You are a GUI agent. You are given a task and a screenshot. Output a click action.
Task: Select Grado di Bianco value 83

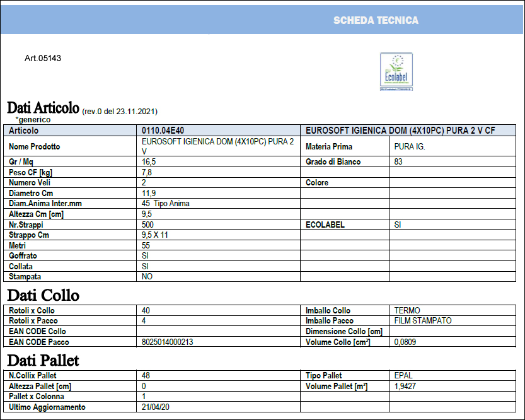398,162
